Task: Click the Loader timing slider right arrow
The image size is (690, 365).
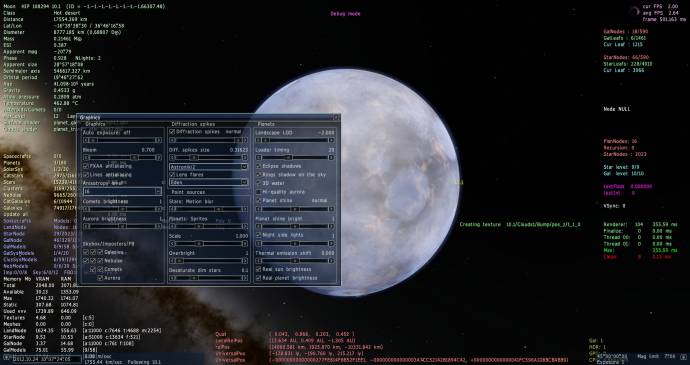Action: [x=331, y=157]
